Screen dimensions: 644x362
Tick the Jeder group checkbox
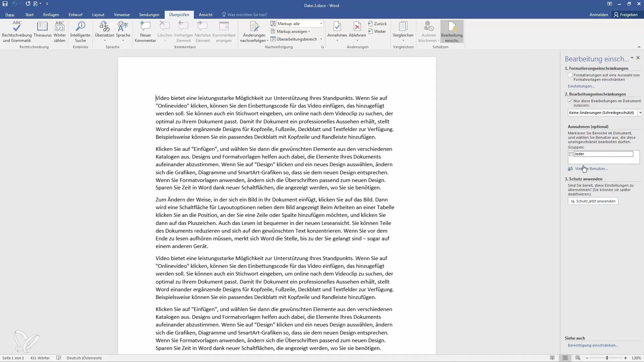pos(571,154)
